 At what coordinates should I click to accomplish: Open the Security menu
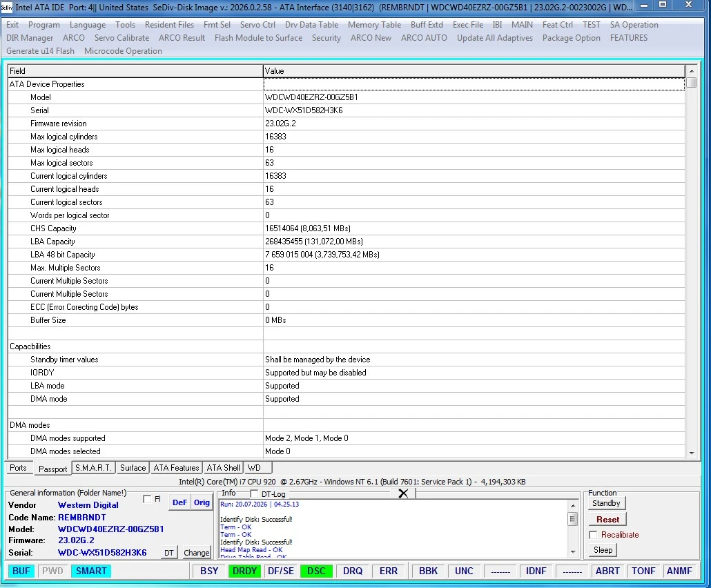[x=327, y=38]
